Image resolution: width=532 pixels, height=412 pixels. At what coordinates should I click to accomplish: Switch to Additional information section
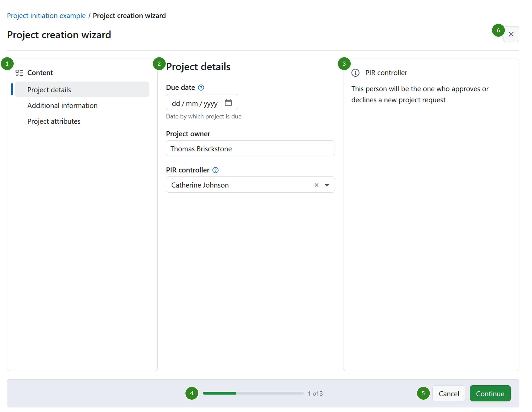(62, 105)
